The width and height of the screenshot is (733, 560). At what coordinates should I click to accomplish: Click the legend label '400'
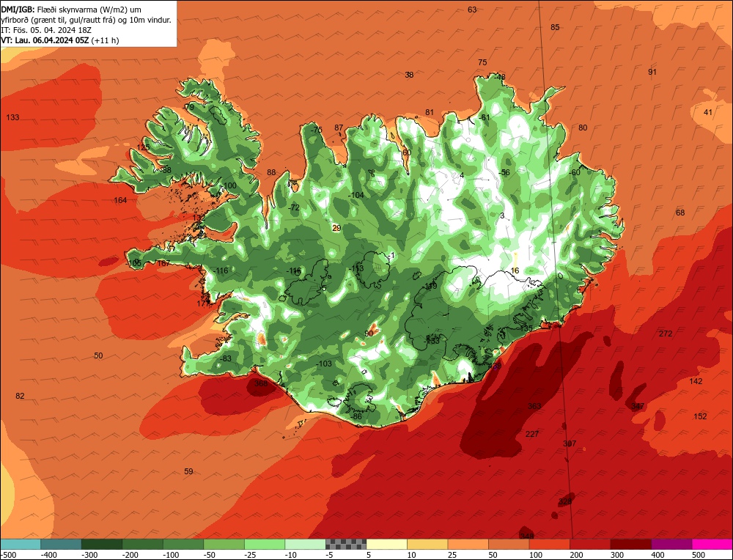click(658, 555)
